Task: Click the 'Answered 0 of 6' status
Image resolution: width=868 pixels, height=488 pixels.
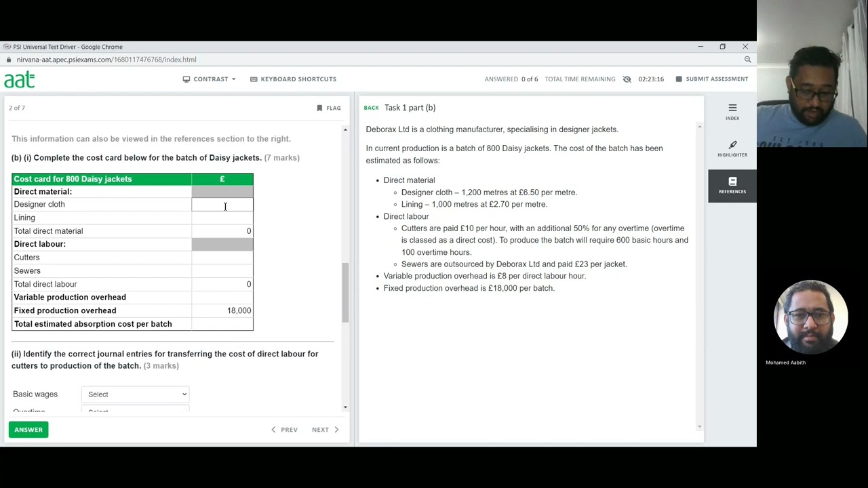Action: click(511, 79)
